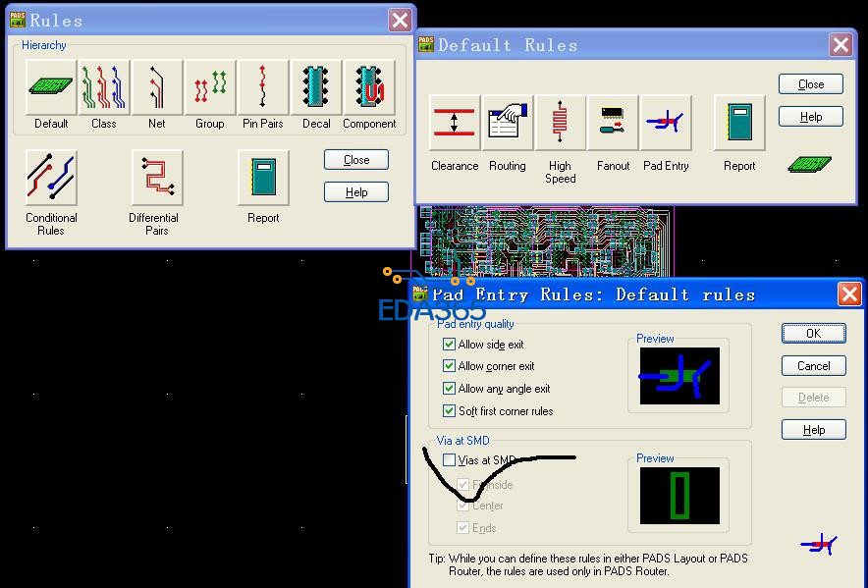Open Pin Pairs rules icon
This screenshot has width=868, height=588.
pyautogui.click(x=263, y=87)
